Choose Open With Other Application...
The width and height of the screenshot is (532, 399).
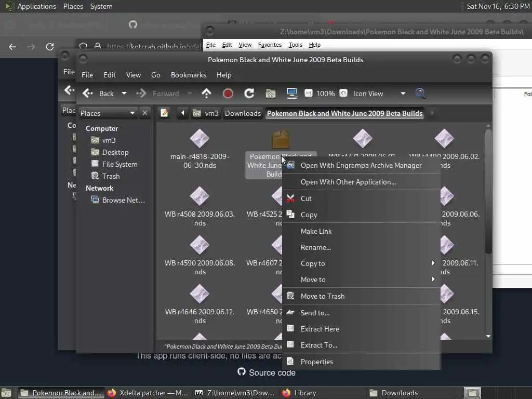362,182
